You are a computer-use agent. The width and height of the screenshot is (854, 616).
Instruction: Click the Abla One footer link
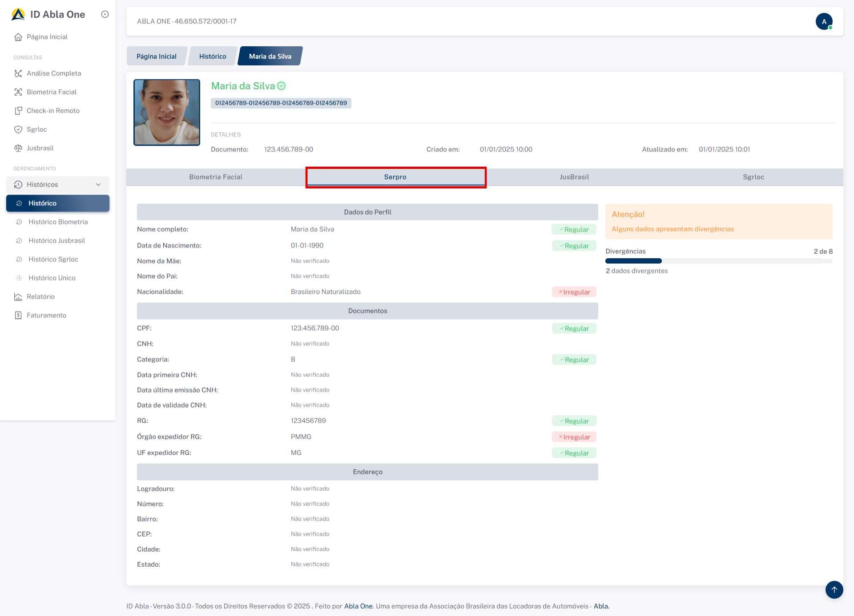coord(359,606)
